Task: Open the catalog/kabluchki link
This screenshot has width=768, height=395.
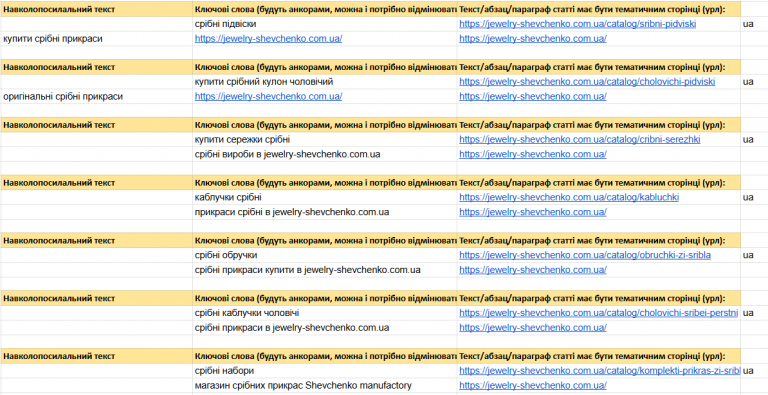Action: point(569,198)
